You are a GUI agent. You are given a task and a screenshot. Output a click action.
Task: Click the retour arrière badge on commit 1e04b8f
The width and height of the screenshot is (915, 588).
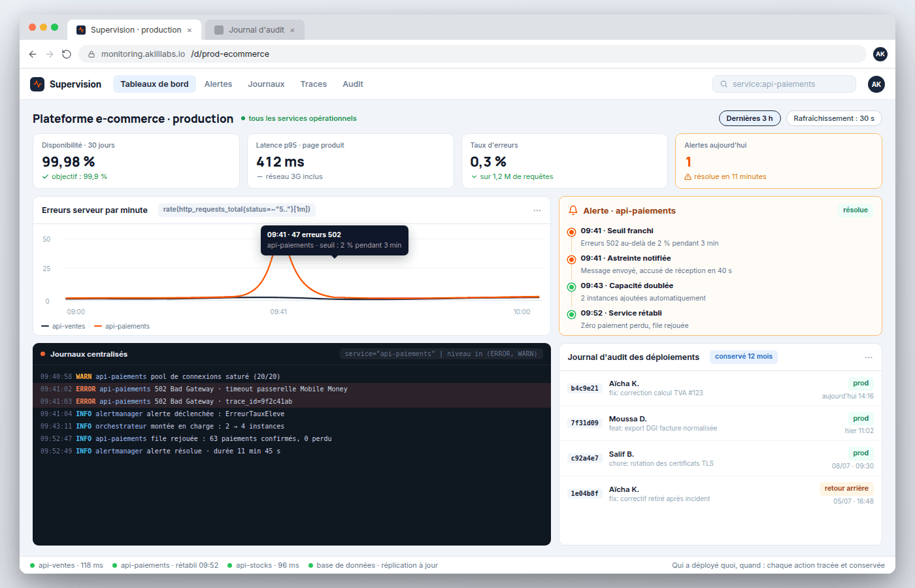[x=846, y=488]
